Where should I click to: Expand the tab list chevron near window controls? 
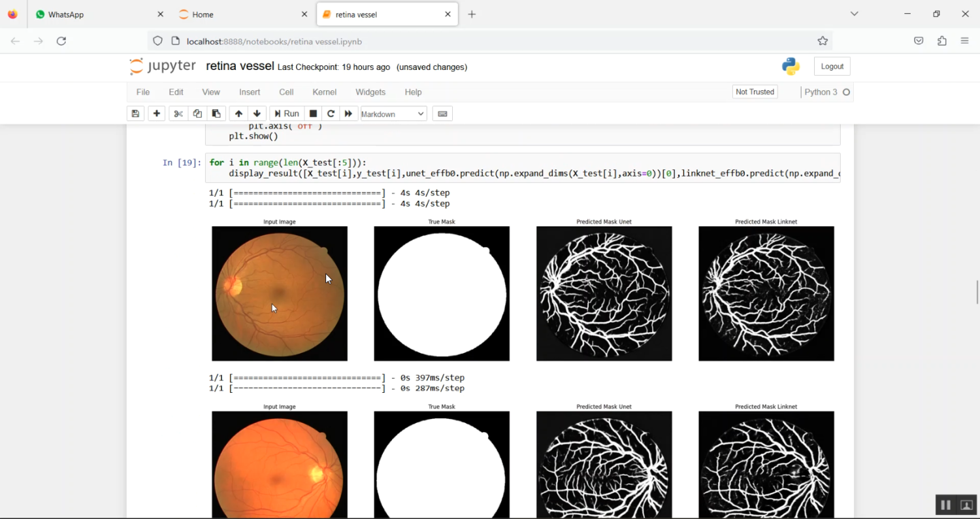[854, 14]
